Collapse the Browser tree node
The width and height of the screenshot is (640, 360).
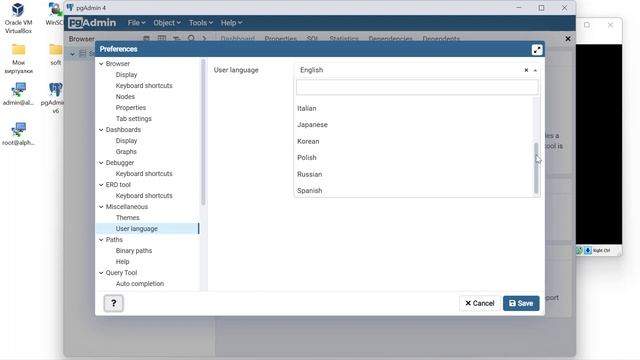[x=101, y=64]
